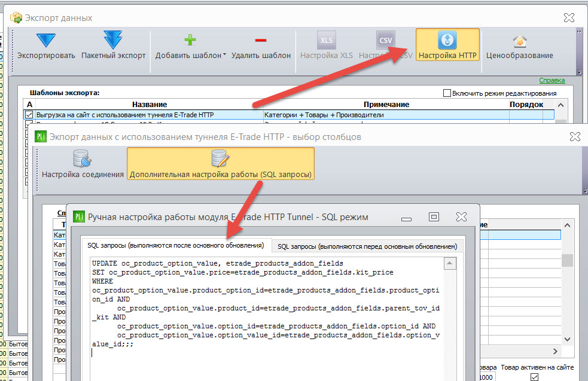This screenshot has width=588, height=381.
Task: Enable Включить режим редактирования checkbox
Action: pyautogui.click(x=447, y=93)
